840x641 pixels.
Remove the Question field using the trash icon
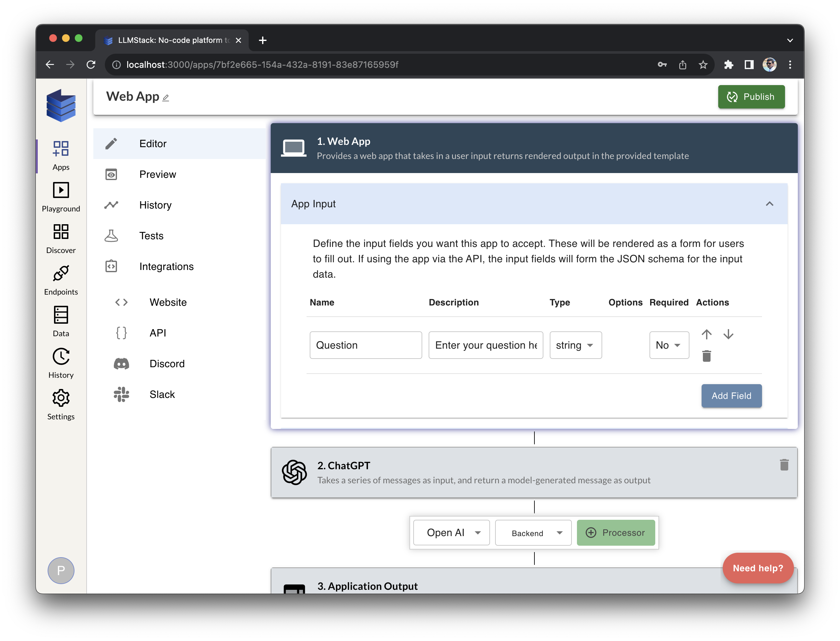[x=706, y=356]
